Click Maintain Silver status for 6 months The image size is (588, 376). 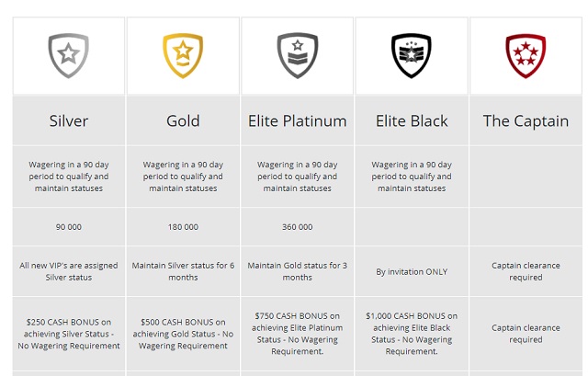point(183,271)
